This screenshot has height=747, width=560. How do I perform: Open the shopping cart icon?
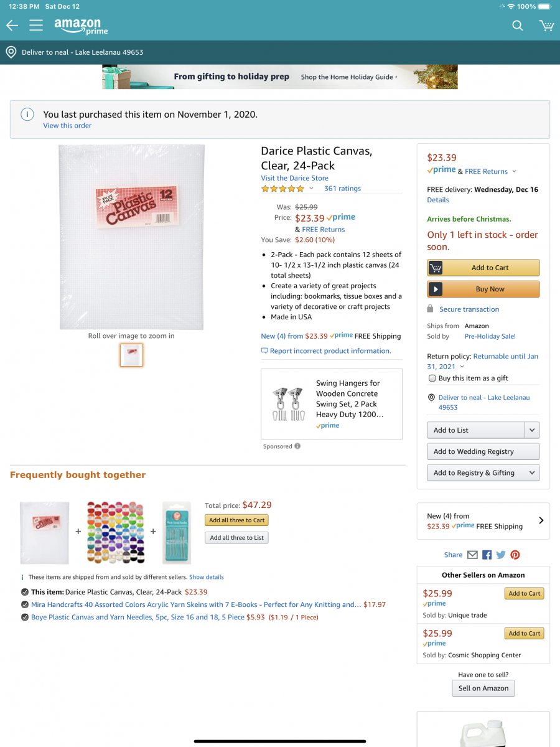[546, 26]
